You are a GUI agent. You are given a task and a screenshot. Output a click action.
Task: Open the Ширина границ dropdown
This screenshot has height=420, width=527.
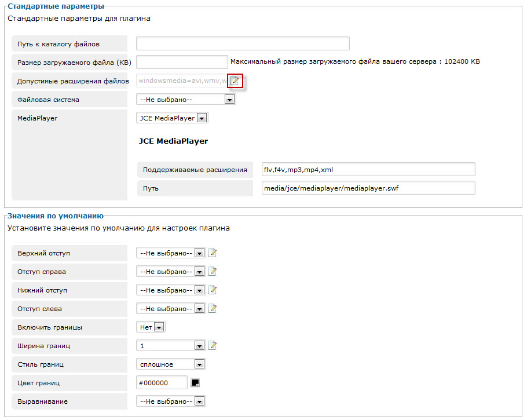pos(171,345)
